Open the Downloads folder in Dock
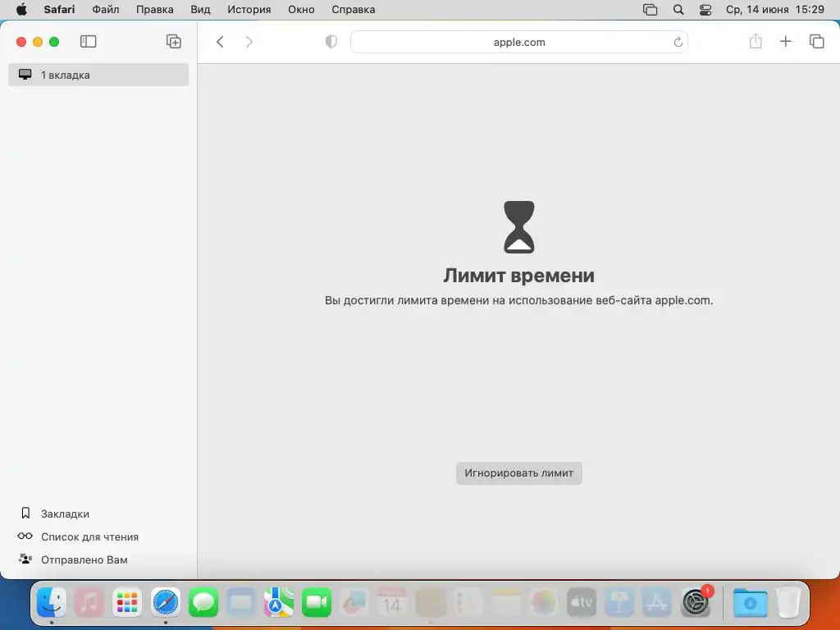The width and height of the screenshot is (840, 630). [x=750, y=602]
